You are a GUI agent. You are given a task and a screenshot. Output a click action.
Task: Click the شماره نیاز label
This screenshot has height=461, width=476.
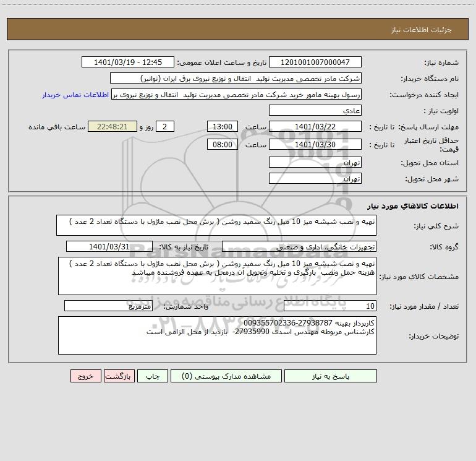441,63
